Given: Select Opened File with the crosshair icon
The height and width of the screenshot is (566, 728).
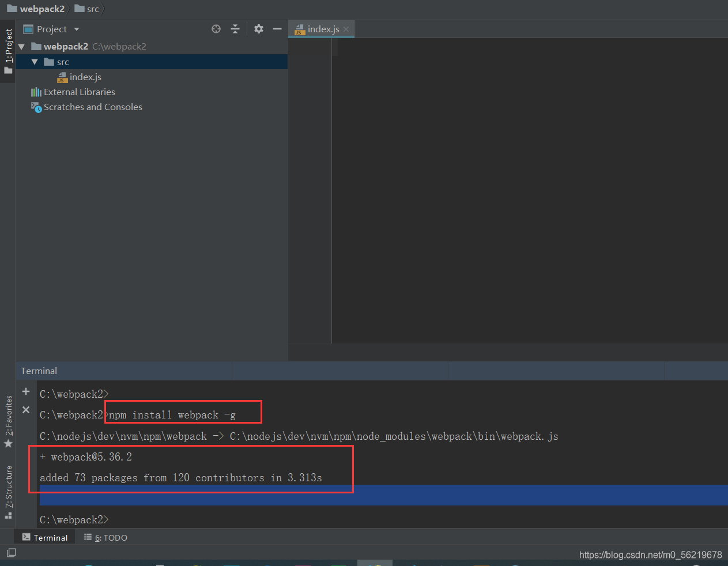Looking at the screenshot, I should tap(216, 29).
